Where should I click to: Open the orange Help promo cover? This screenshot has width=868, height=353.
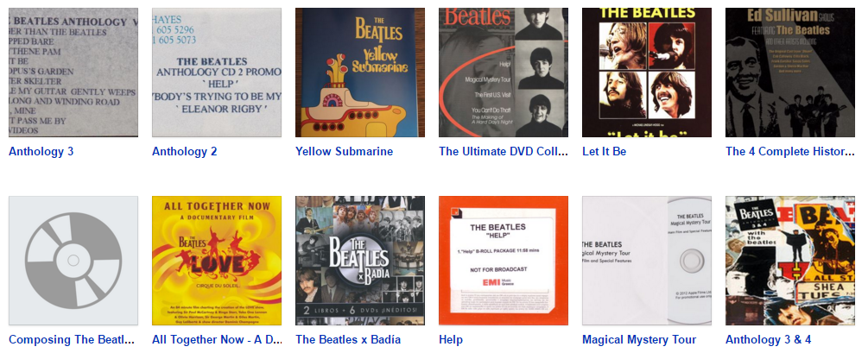(x=504, y=261)
